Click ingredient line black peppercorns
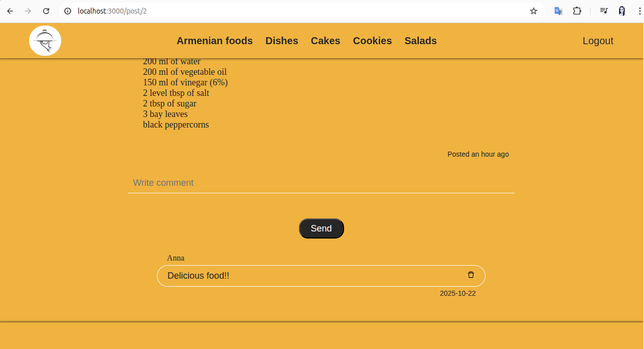The image size is (644, 349). click(176, 125)
